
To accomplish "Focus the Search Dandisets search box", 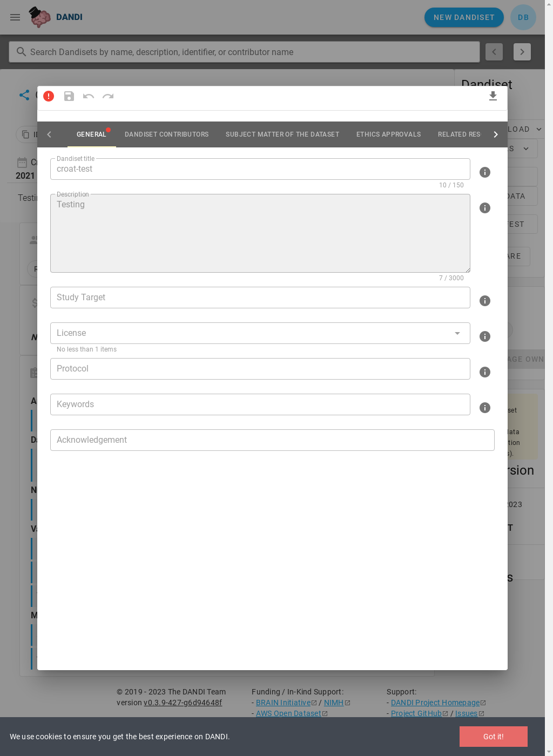I will 244,52.
